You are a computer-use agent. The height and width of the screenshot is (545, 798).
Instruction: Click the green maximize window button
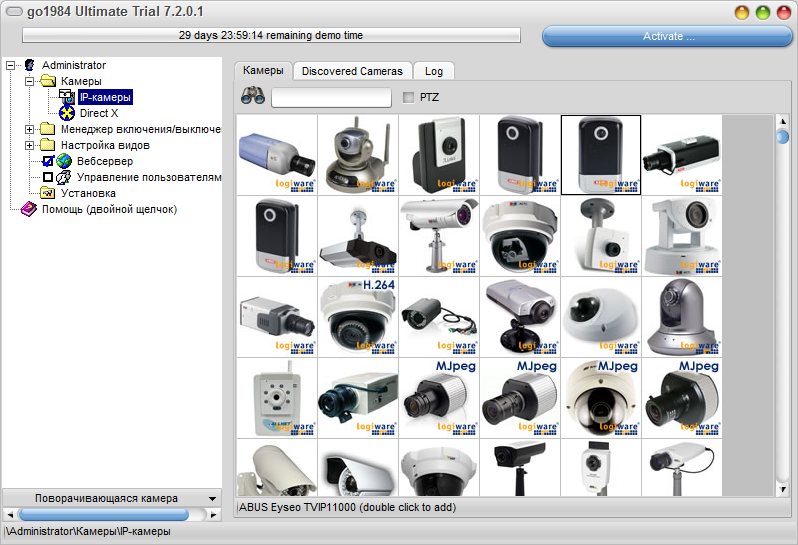click(x=763, y=12)
